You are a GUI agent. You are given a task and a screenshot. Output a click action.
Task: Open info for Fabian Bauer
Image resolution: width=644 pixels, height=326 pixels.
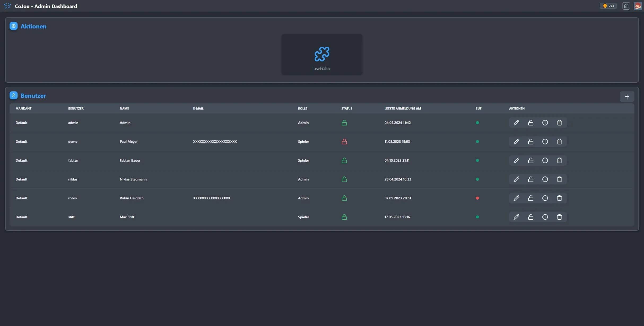point(545,160)
